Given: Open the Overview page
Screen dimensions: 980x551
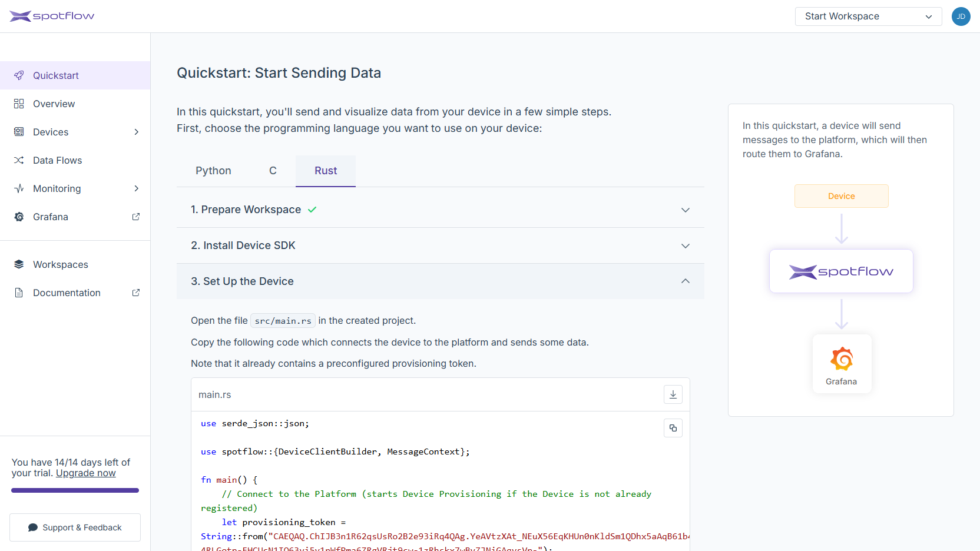Looking at the screenshot, I should [75, 104].
